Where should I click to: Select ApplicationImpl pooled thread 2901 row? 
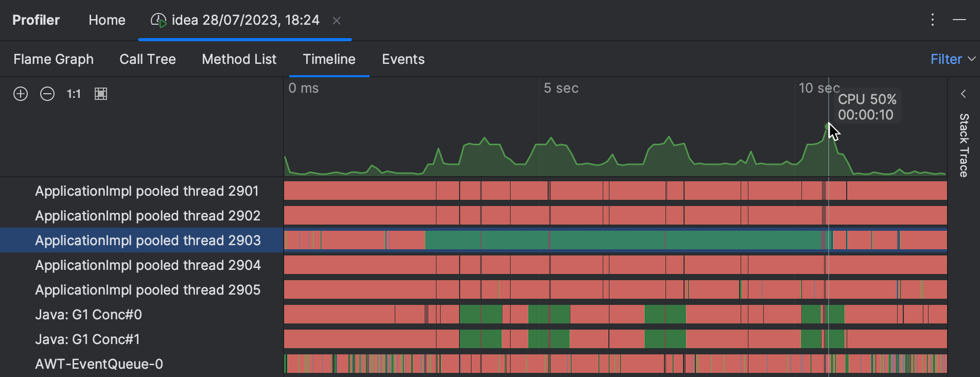pos(147,191)
